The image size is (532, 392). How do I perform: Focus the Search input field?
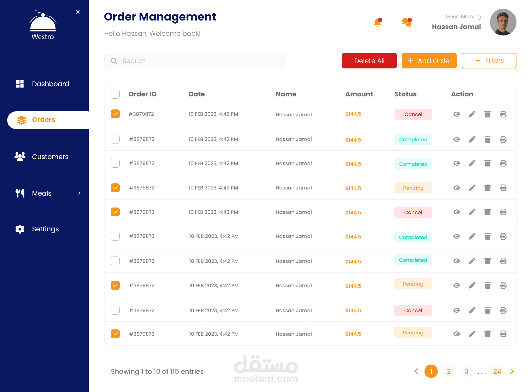point(195,61)
